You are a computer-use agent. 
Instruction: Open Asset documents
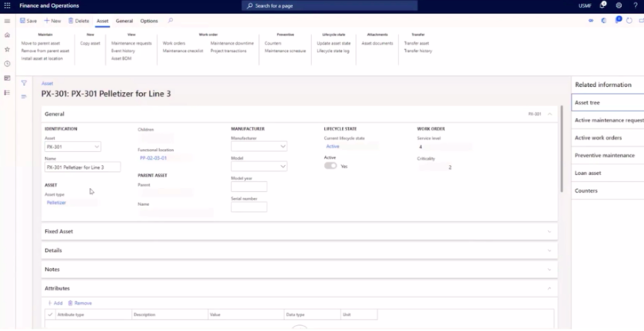point(377,43)
